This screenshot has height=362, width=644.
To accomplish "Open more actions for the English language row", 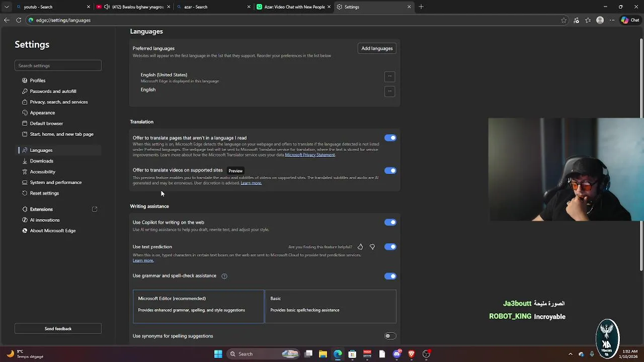I will tap(389, 91).
